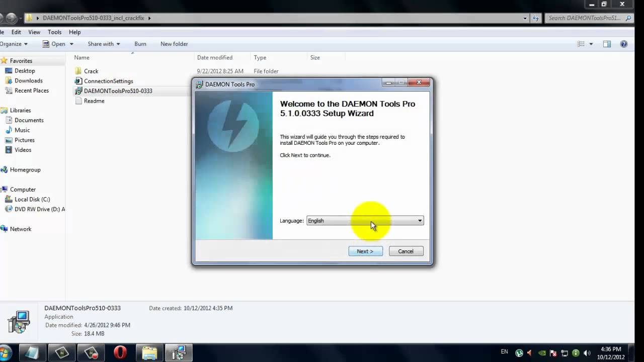The image size is (644, 362).
Task: Click the folder icon in the address bar
Action: pos(29,18)
